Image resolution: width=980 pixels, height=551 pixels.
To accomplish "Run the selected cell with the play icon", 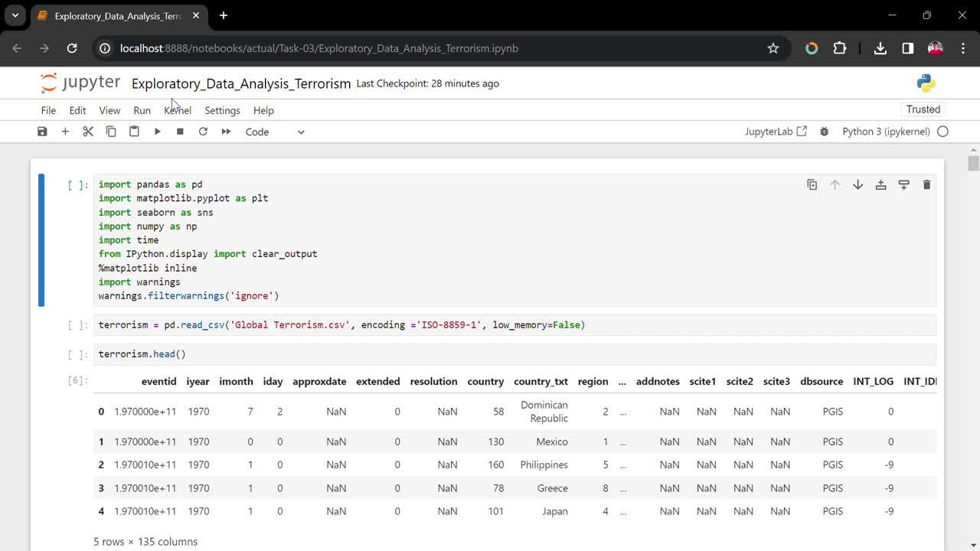I will pyautogui.click(x=157, y=132).
